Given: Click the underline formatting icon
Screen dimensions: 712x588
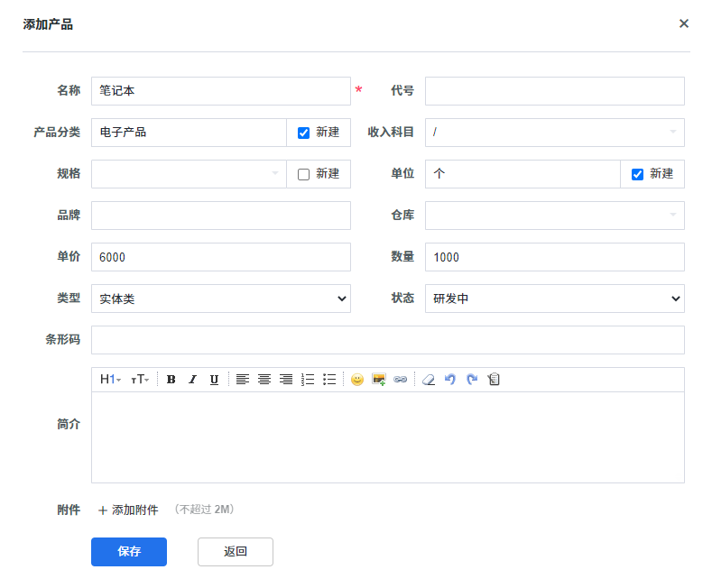Looking at the screenshot, I should (x=214, y=380).
